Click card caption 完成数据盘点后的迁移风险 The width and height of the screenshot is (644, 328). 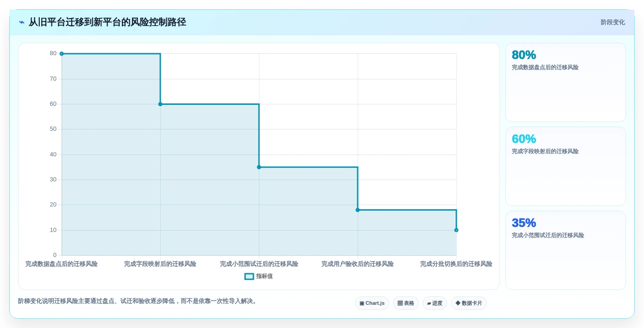[x=545, y=68]
